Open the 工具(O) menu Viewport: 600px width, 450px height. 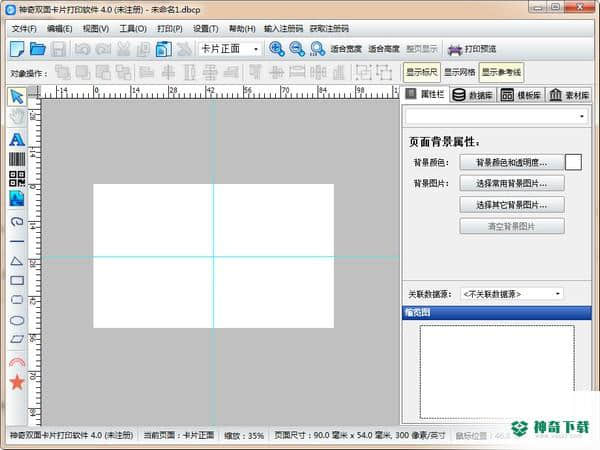[133, 29]
